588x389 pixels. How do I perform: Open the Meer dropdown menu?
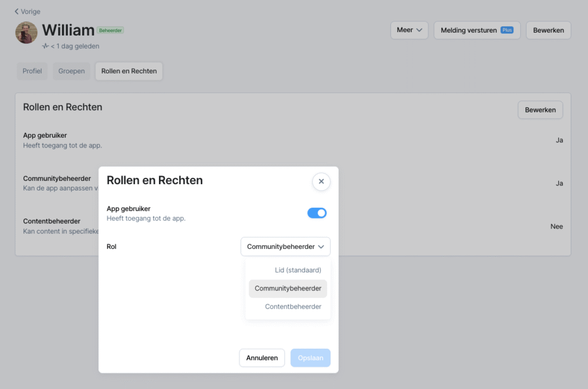coord(409,30)
